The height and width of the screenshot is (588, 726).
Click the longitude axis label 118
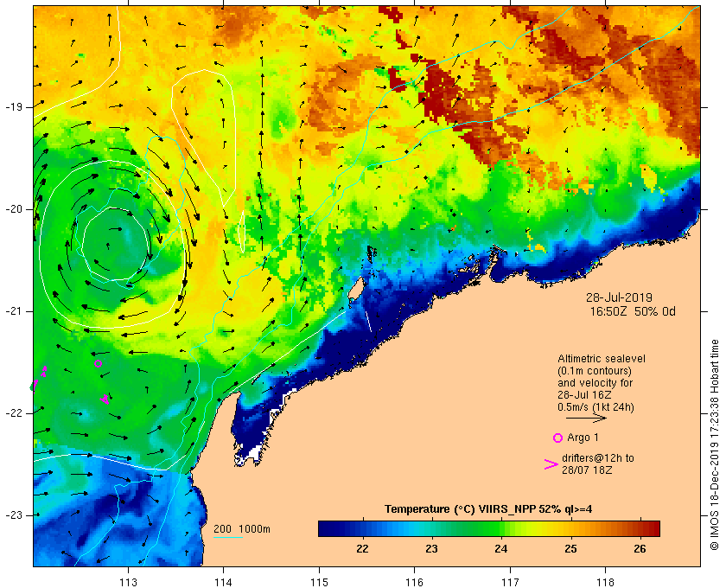coord(606,582)
